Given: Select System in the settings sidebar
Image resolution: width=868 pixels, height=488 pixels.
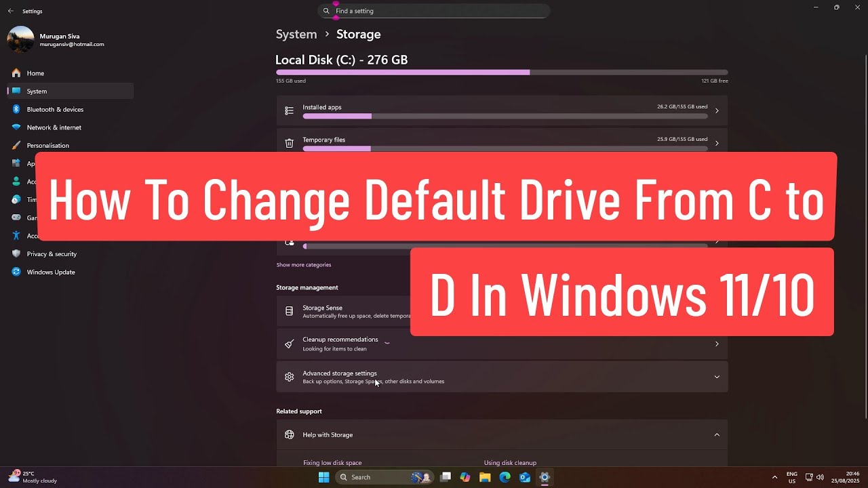Looking at the screenshot, I should tap(71, 91).
